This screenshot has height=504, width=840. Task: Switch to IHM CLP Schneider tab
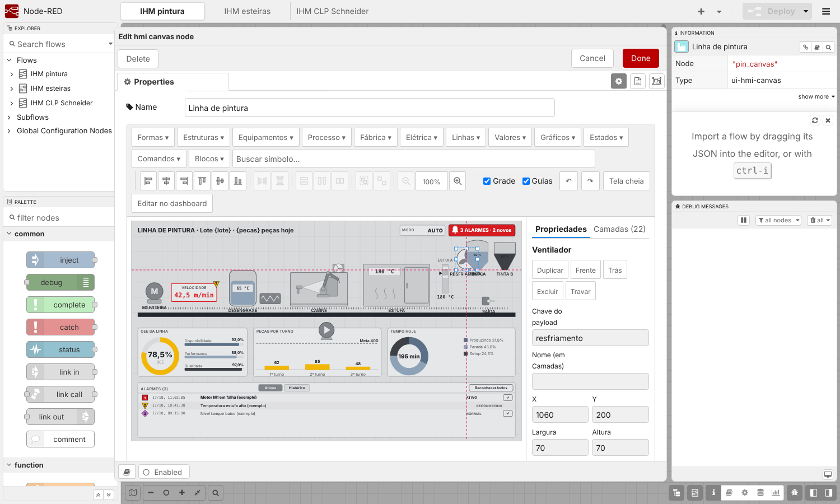pos(333,11)
